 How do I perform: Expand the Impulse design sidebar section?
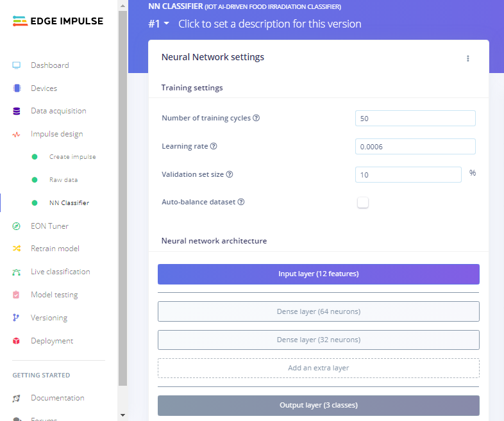click(x=56, y=134)
